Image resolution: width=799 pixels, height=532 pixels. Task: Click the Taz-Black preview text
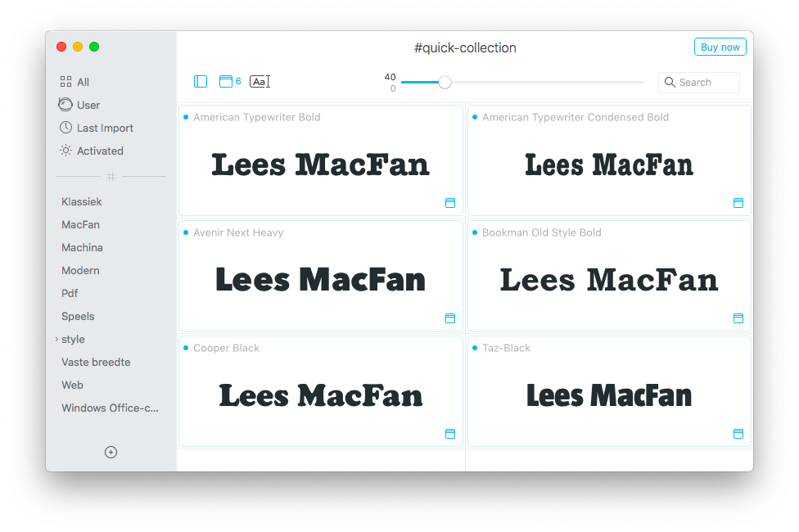tap(609, 395)
